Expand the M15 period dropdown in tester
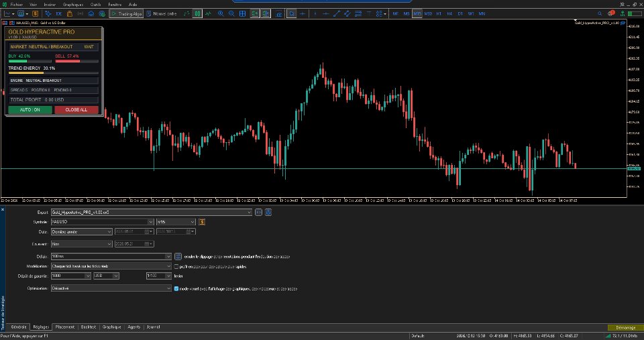Viewport: 644px width, 340px height. click(x=193, y=222)
